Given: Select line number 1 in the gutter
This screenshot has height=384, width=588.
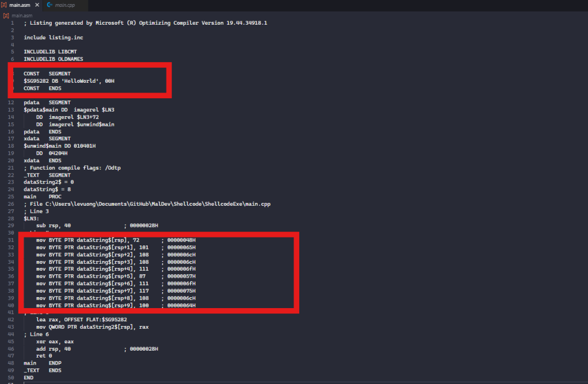Looking at the screenshot, I should [x=12, y=23].
